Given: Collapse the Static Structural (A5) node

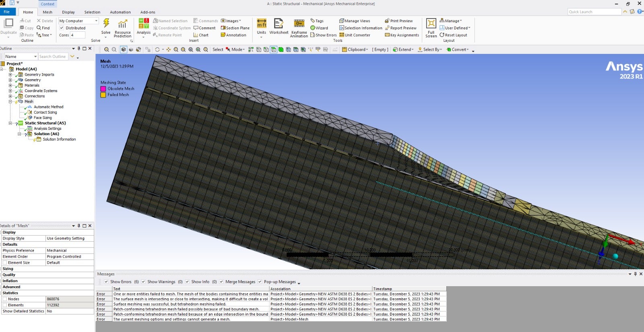Looking at the screenshot, I should [10, 123].
